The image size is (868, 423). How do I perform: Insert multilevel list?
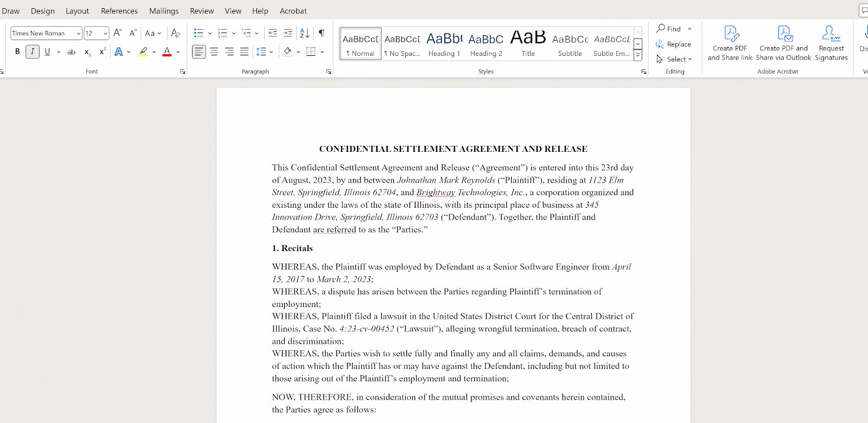pyautogui.click(x=246, y=33)
